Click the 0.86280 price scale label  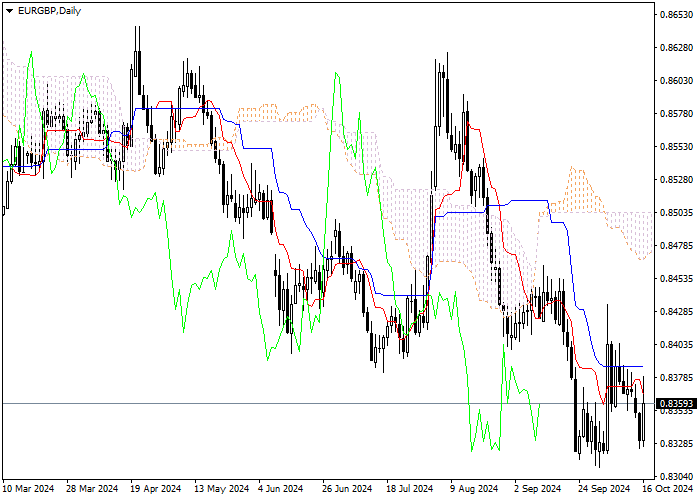point(677,48)
